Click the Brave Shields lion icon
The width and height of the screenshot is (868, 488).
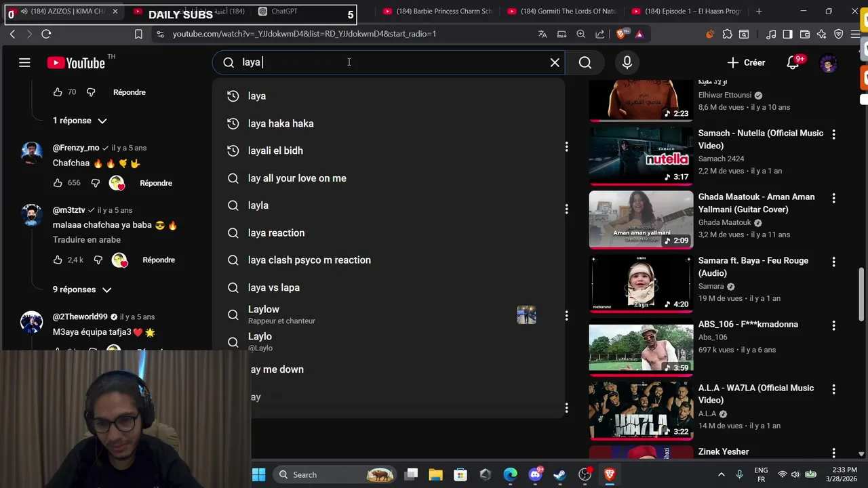click(620, 34)
